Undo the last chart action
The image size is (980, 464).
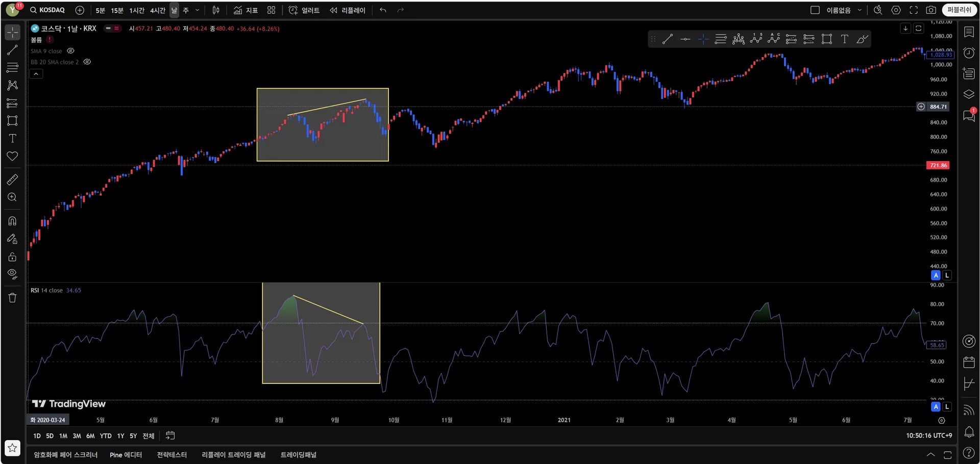click(383, 10)
